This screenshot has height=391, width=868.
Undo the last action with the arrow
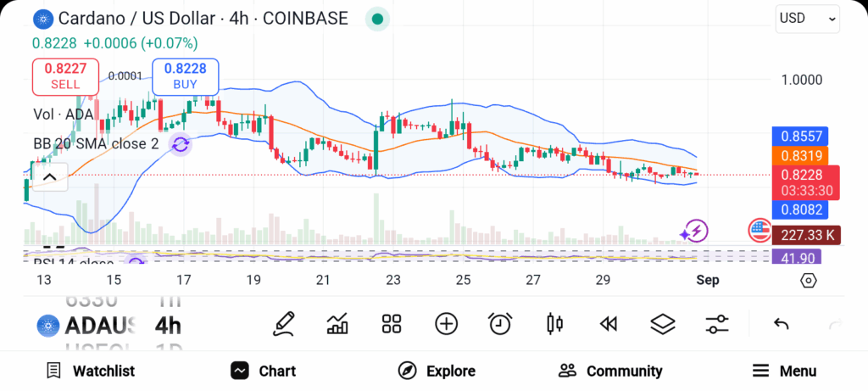coord(782,323)
